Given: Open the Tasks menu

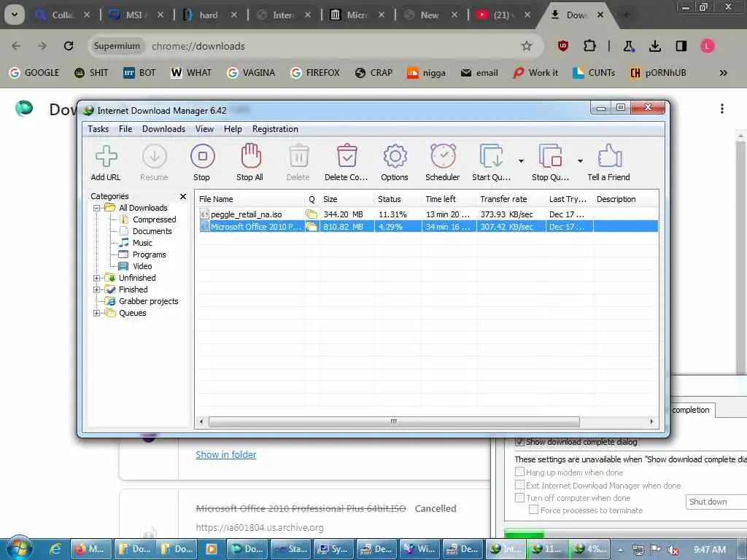Looking at the screenshot, I should 98,129.
